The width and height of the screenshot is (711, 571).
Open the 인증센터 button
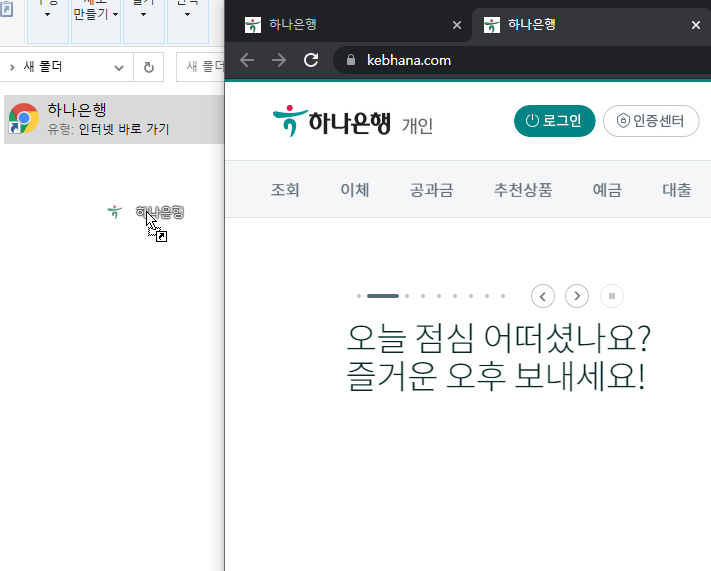coord(651,121)
